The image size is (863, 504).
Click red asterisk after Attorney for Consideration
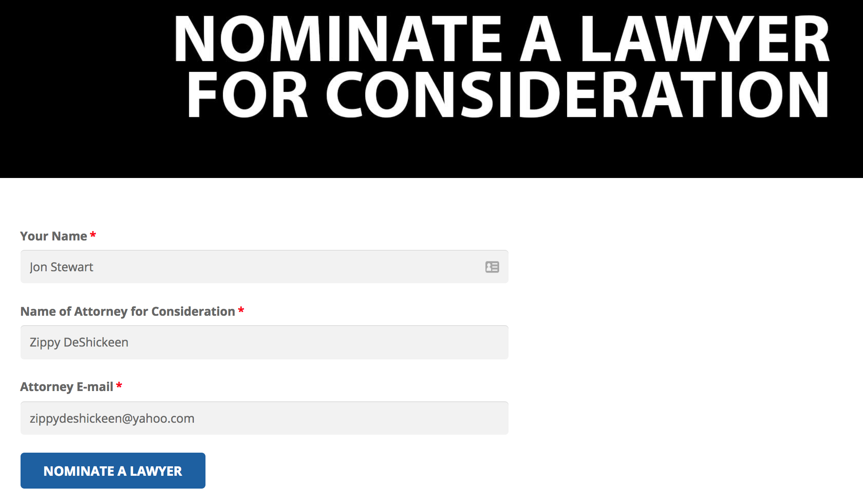pyautogui.click(x=241, y=310)
